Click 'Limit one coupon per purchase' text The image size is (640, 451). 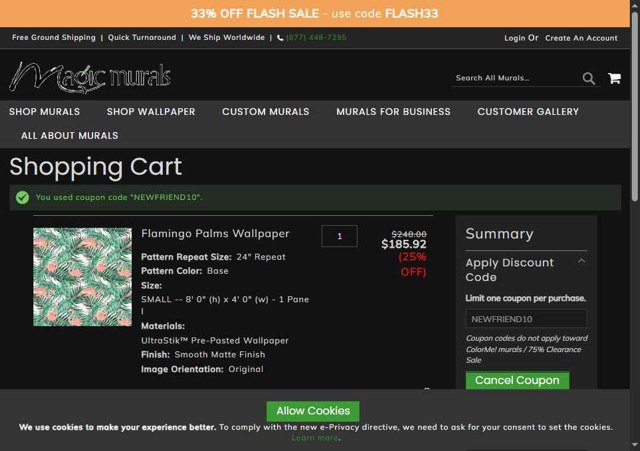(x=526, y=298)
